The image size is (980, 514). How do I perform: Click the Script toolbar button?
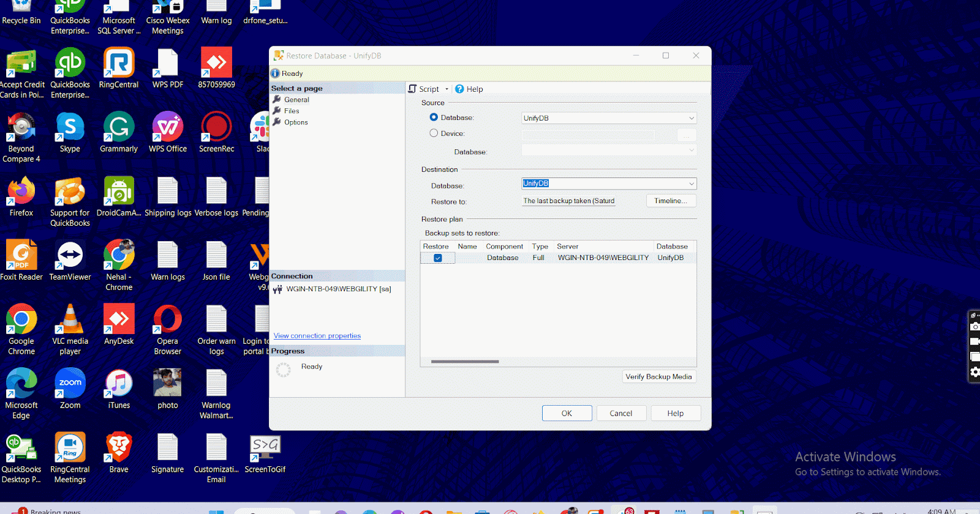[424, 89]
